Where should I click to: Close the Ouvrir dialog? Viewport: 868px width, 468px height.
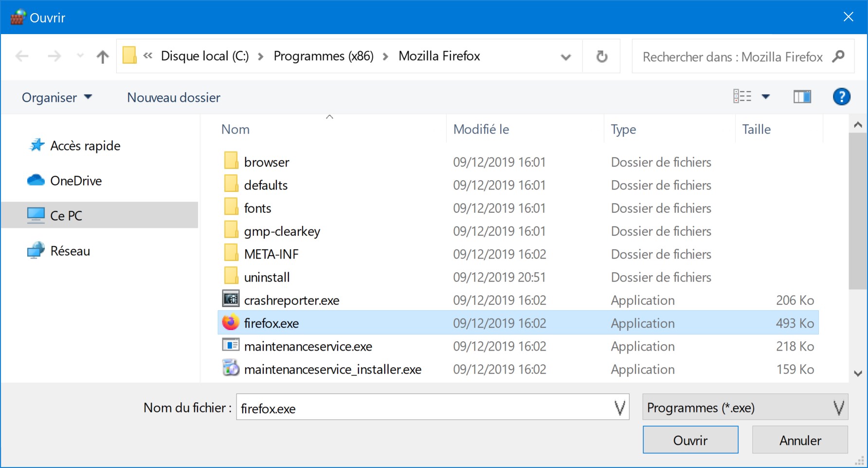[x=849, y=17]
